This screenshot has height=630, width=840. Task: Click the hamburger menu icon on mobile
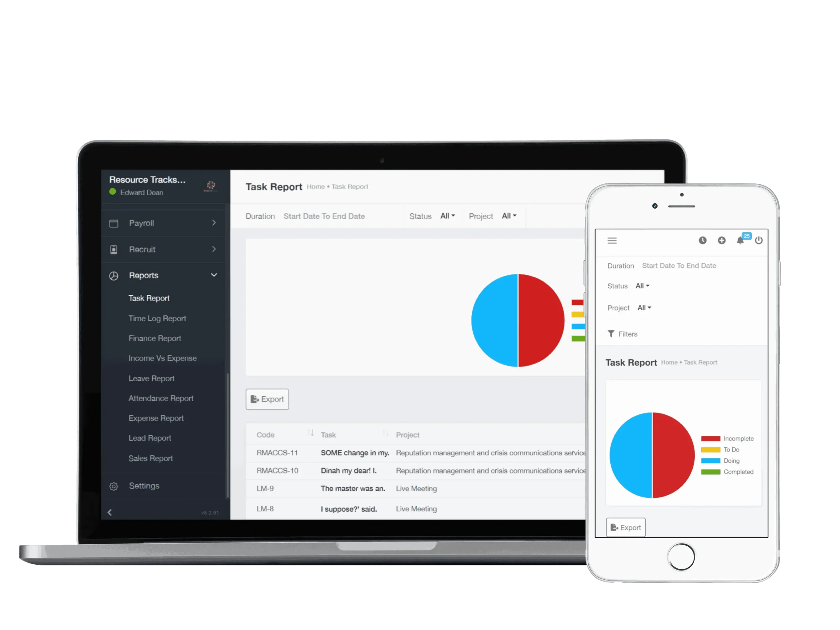pos(612,240)
